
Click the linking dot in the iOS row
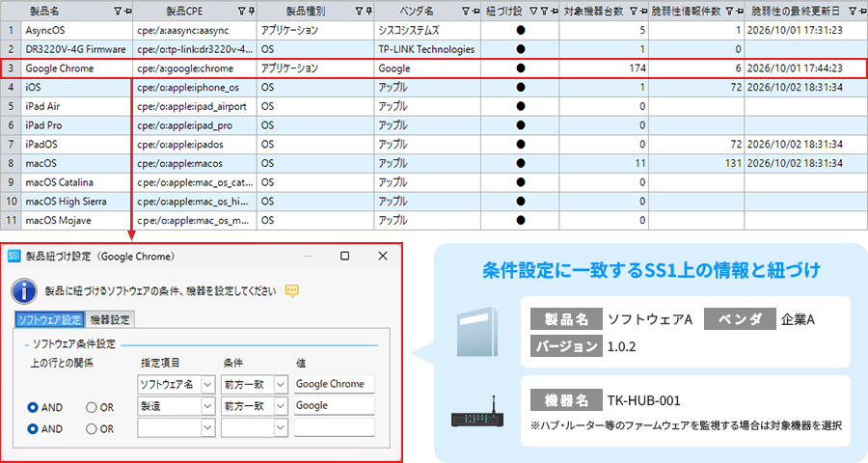click(521, 88)
